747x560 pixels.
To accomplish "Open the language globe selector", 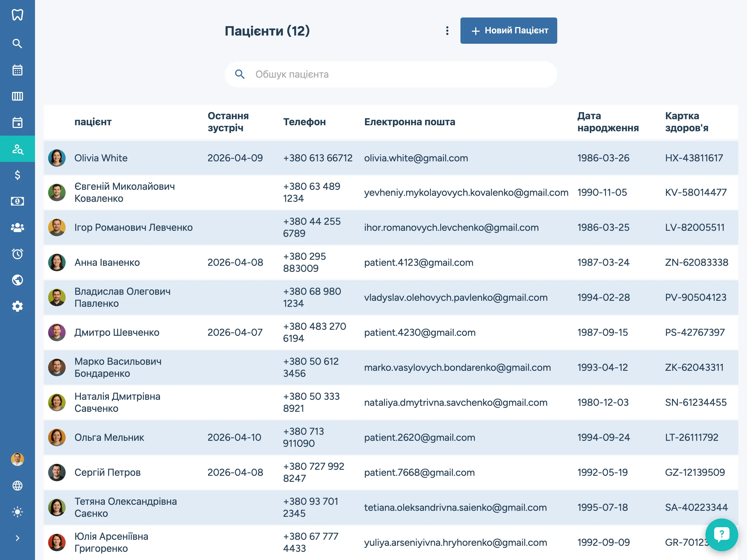I will click(x=17, y=486).
